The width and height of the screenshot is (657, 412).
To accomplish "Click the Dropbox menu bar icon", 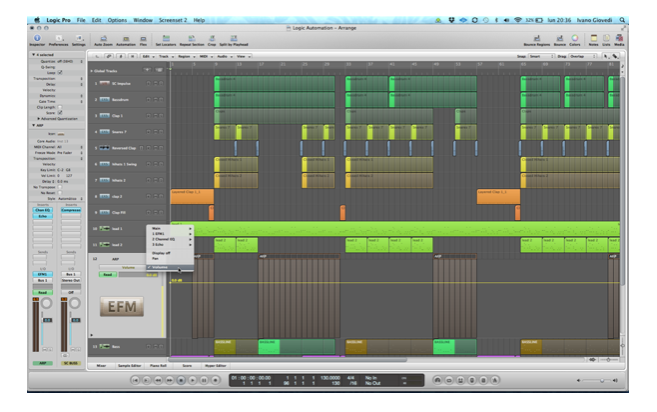I will (451, 20).
